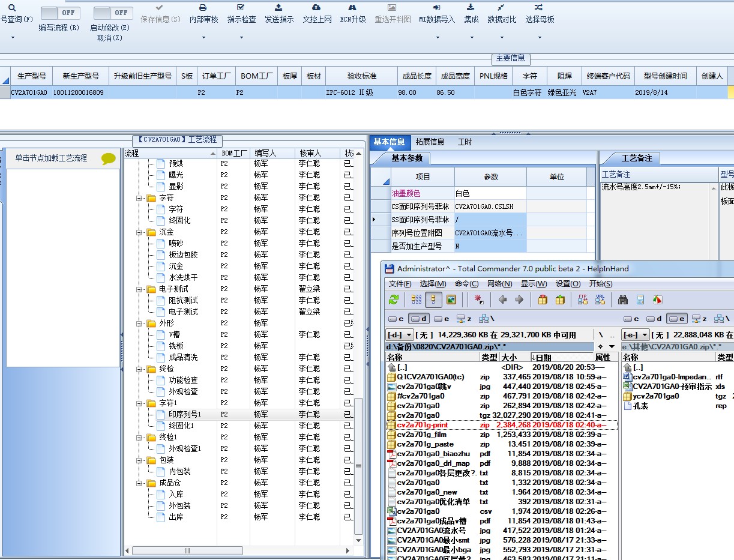Open the [-e-] drive dropdown in right panel
Screen dimensions: 734x560
[x=636, y=335]
